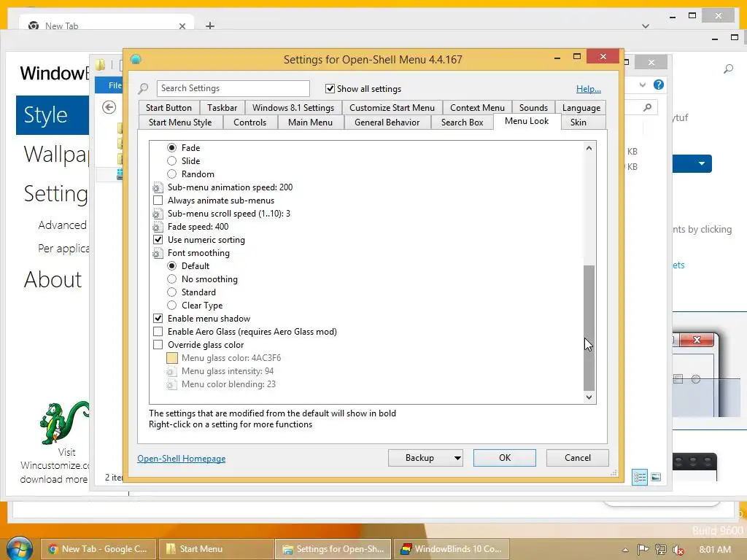Toggle Show all settings checkbox
Viewport: 747px width, 560px height.
coord(330,88)
